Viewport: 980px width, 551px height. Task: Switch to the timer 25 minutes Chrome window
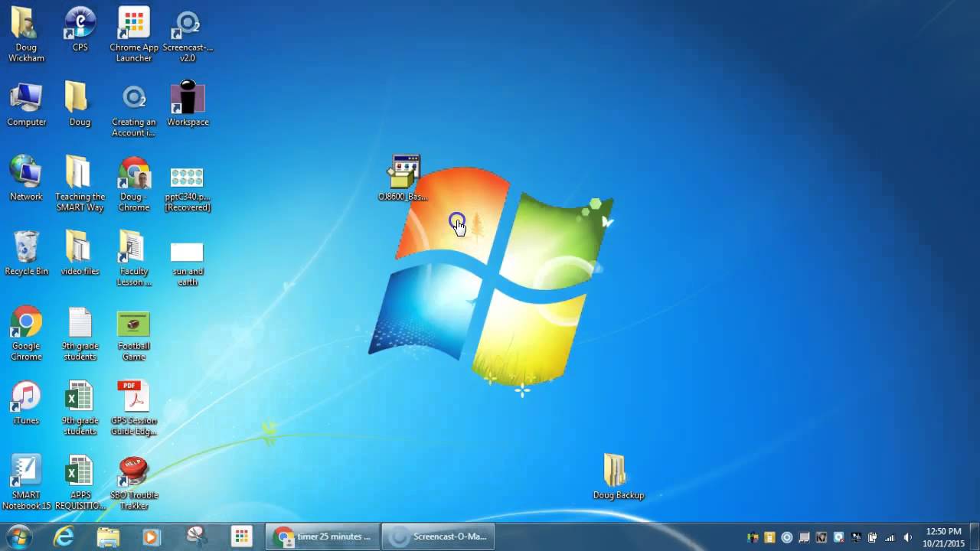pos(322,536)
